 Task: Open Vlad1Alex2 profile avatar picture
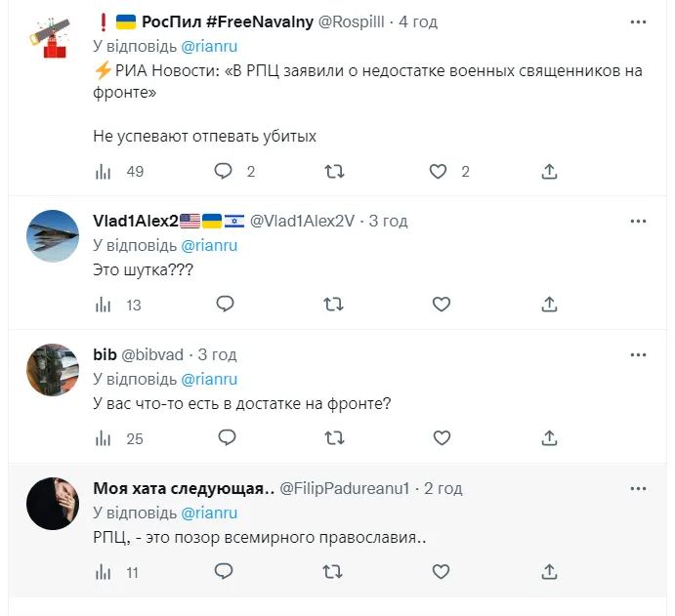coord(52,236)
